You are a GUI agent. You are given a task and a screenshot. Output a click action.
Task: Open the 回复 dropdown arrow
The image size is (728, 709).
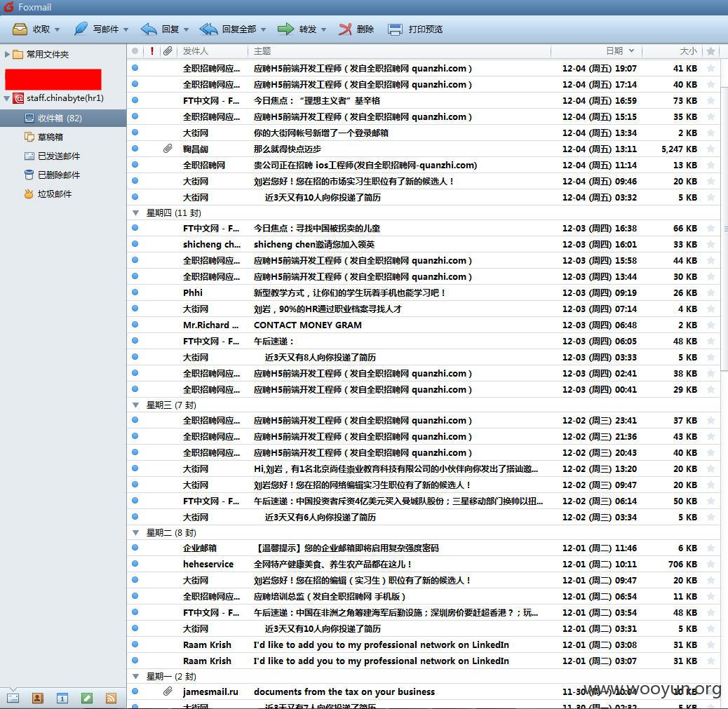[x=186, y=29]
